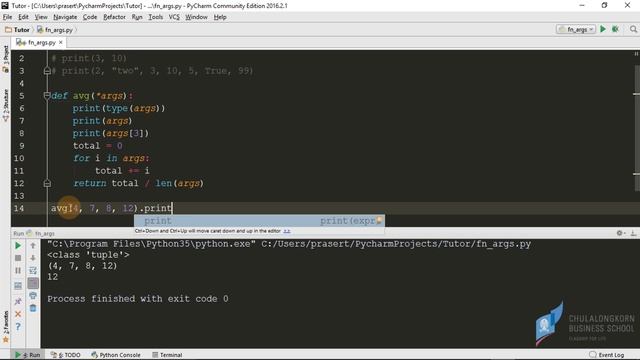Open the Terminal tab
Screen dimensions: 640x360
[x=167, y=355]
